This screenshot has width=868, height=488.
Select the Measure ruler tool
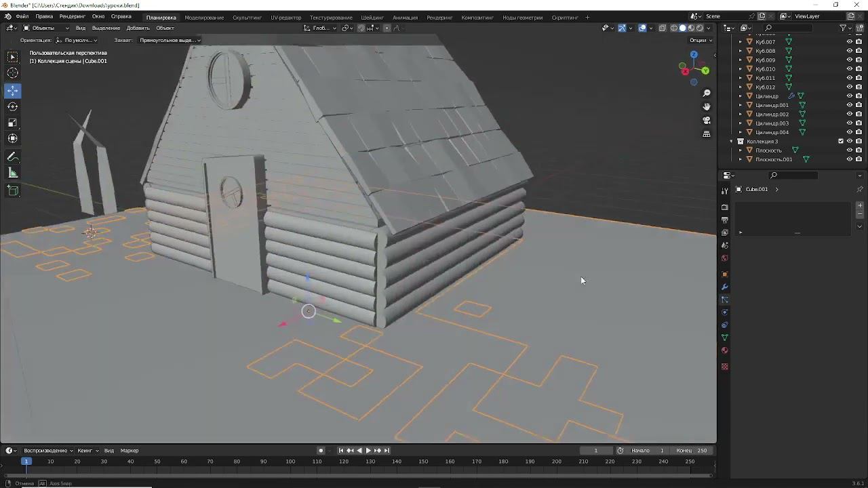(x=13, y=173)
